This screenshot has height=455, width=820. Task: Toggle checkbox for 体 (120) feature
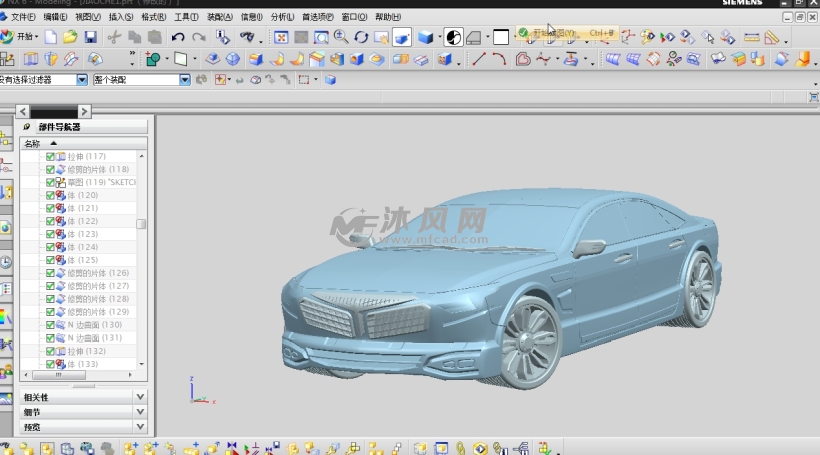tap(50, 196)
